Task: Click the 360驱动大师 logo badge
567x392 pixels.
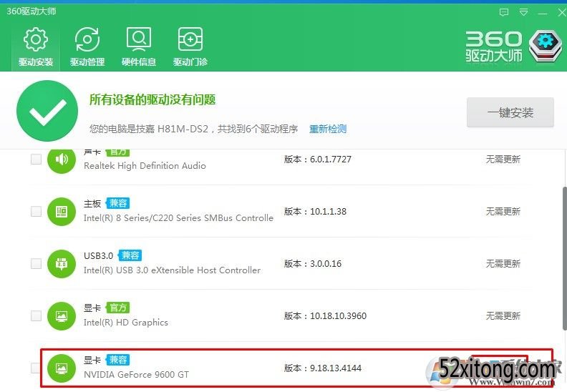Action: pyautogui.click(x=546, y=46)
